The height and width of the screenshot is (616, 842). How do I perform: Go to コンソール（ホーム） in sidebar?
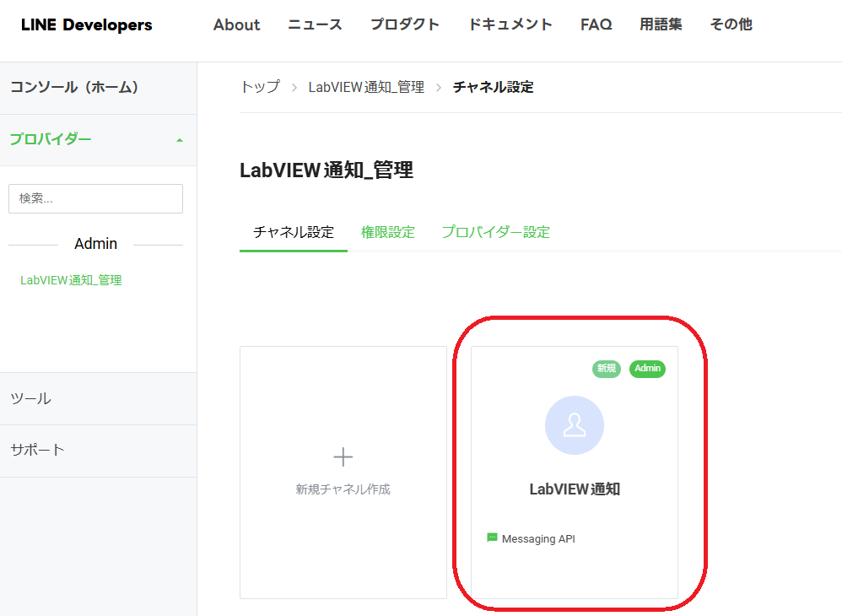(98, 88)
